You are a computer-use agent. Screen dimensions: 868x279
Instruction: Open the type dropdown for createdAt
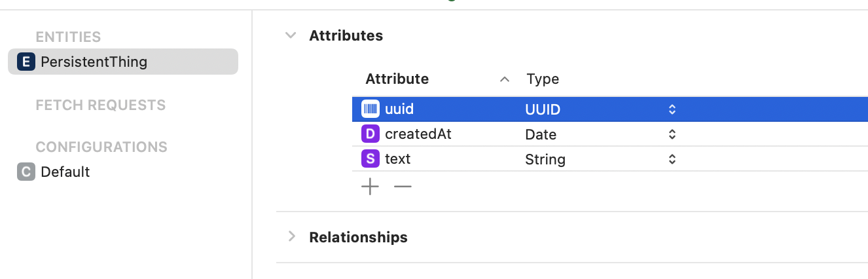672,134
